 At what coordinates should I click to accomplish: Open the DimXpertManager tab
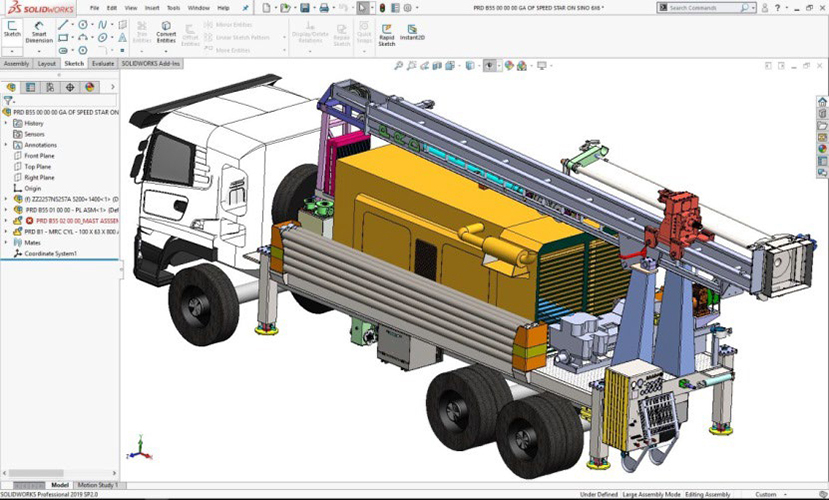point(70,87)
